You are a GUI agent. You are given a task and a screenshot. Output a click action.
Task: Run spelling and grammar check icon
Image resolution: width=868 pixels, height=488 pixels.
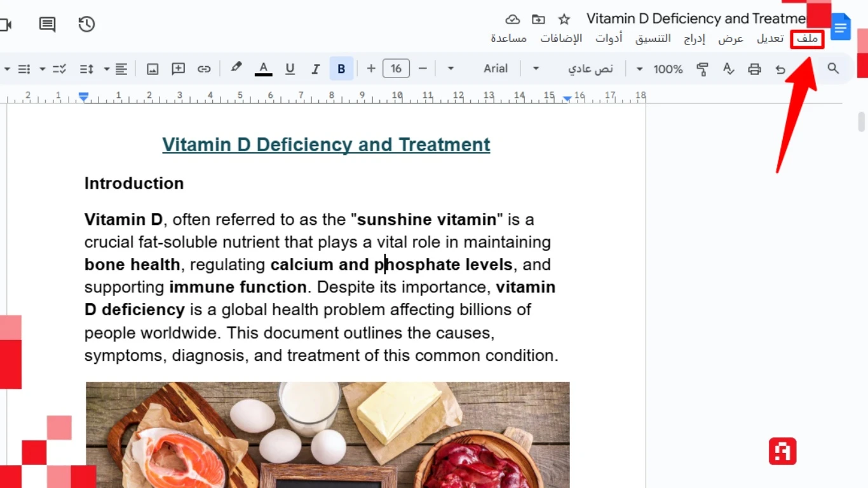tap(729, 69)
